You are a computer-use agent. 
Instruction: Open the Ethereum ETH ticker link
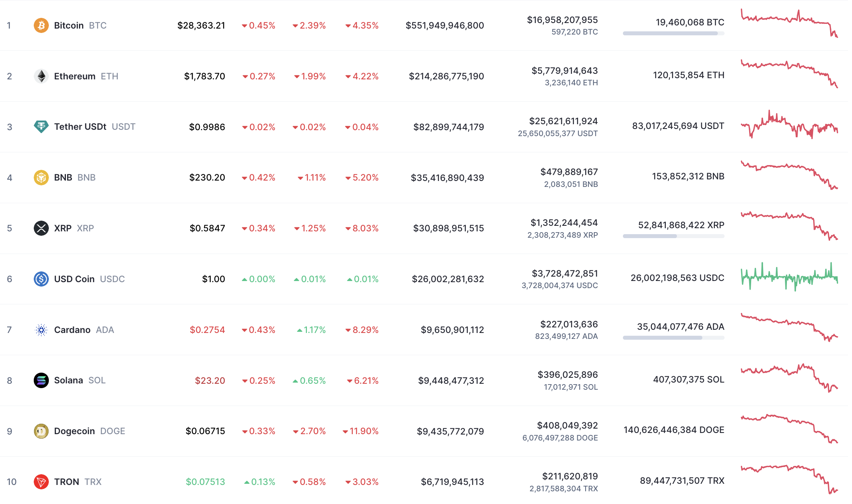110,76
